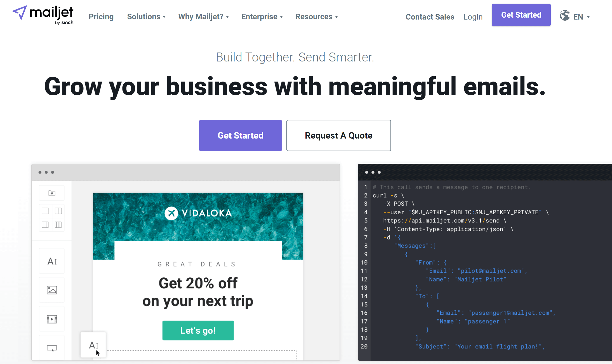Expand the Enterprise dropdown menu

[x=262, y=16]
